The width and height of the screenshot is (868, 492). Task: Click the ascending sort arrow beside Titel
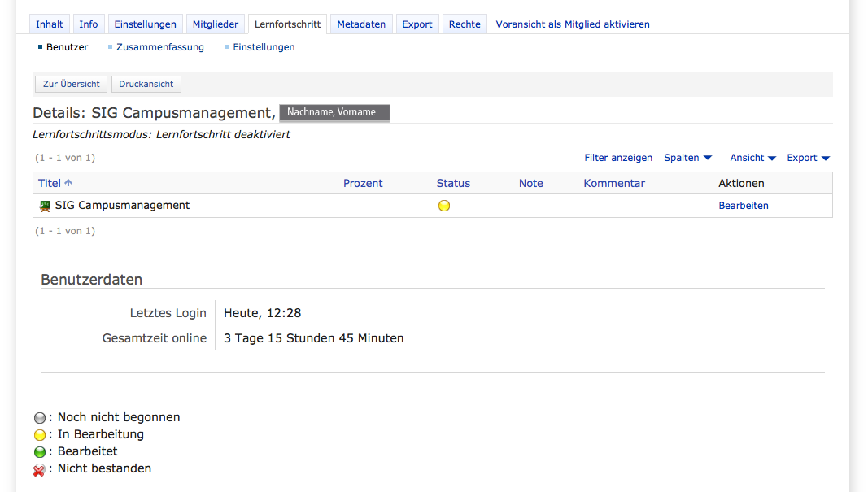[68, 183]
